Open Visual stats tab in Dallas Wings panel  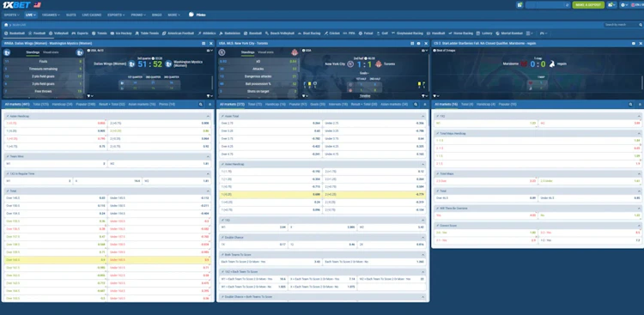click(51, 52)
